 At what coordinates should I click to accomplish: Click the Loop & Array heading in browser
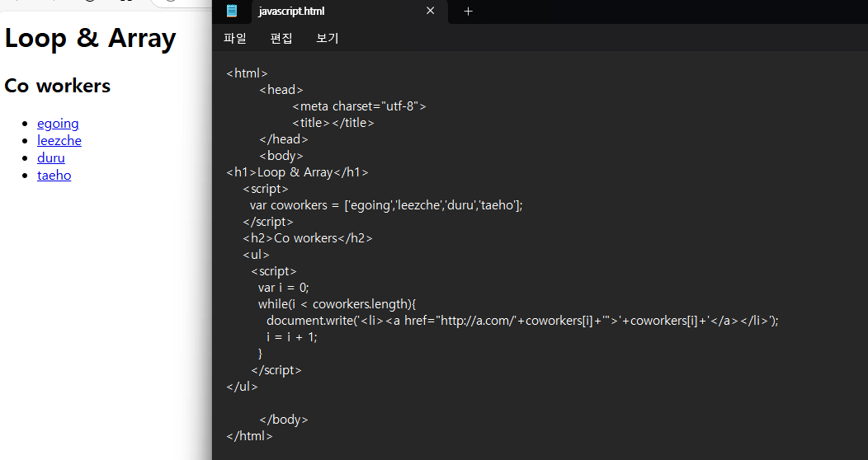click(x=90, y=38)
